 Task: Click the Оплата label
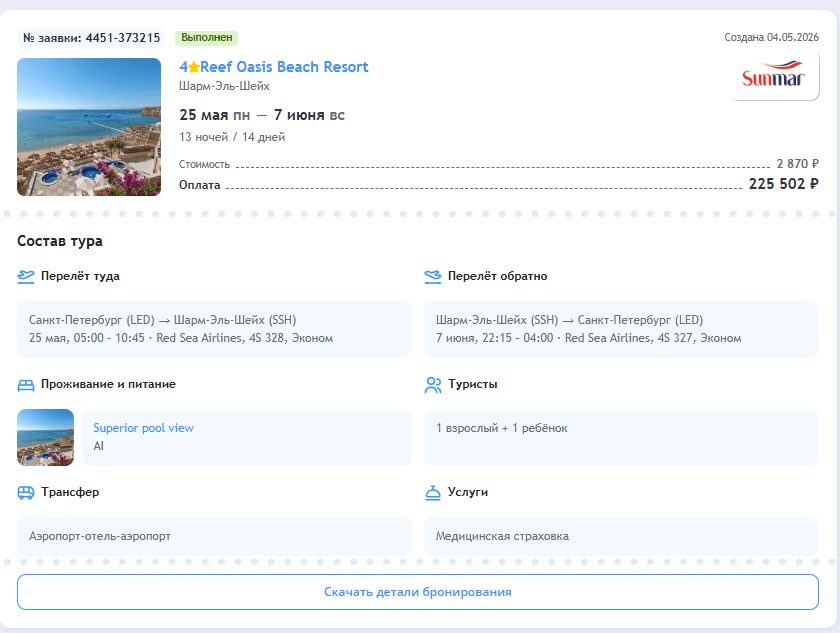(x=199, y=185)
